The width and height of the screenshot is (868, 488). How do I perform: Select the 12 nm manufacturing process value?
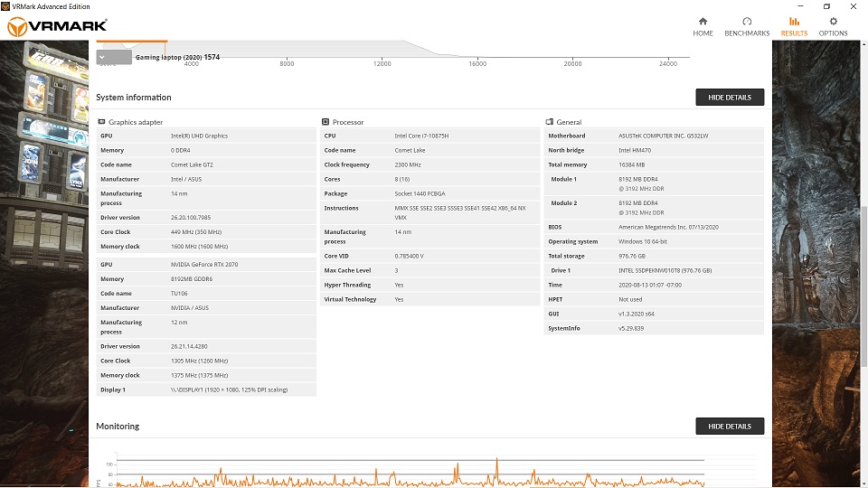(x=179, y=323)
